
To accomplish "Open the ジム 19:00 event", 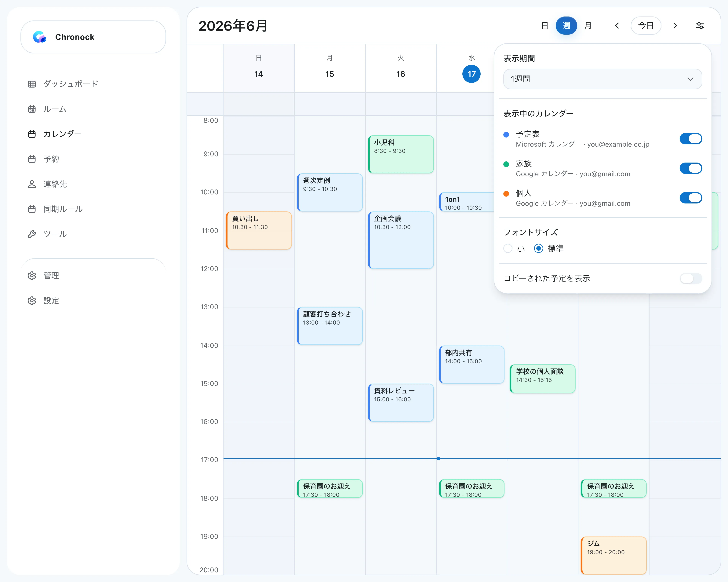I will (613, 555).
